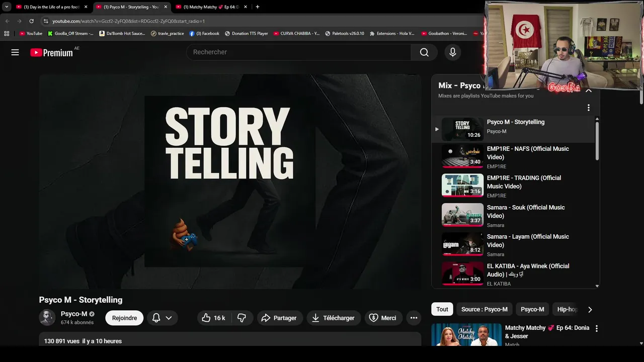
Task: Select the Psyco-M filter chip
Action: point(532,309)
